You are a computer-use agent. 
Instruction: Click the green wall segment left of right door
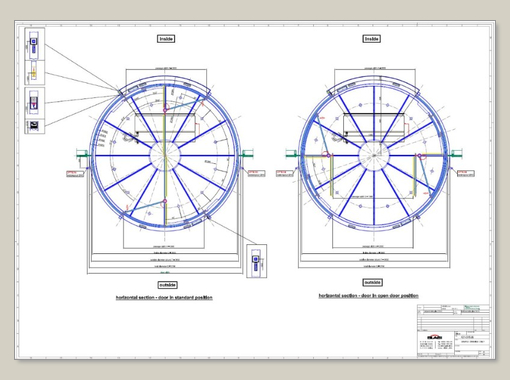pyautogui.click(x=293, y=155)
